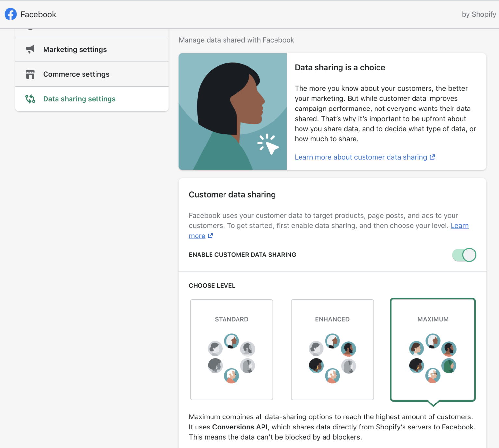The image size is (499, 448).
Task: Select Data sharing settings menu item
Action: [x=92, y=99]
